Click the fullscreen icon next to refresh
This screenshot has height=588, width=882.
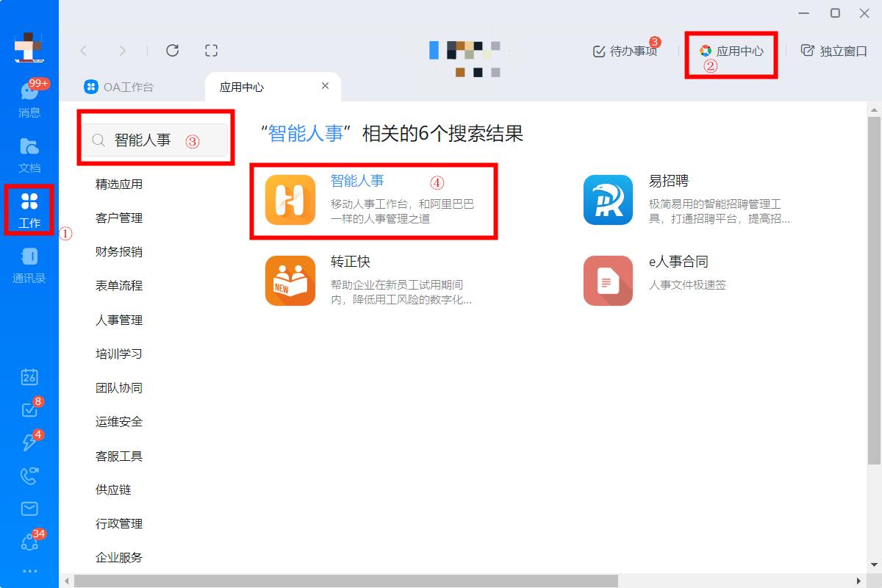[211, 50]
